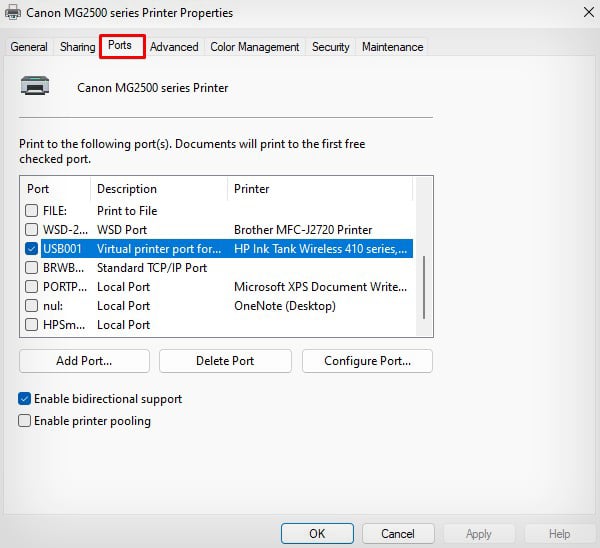The image size is (600, 548).
Task: Select the 'OneNote (Desktop)' entry
Action: pos(285,306)
